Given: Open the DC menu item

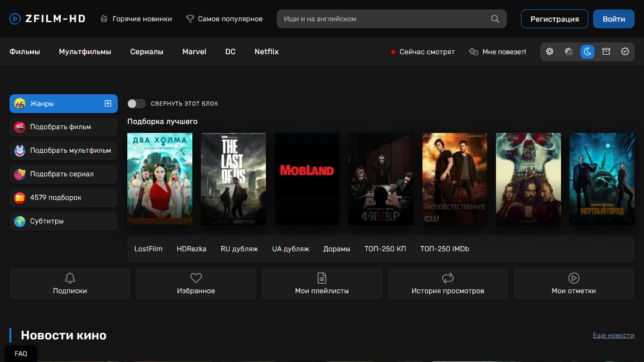Looking at the screenshot, I should pyautogui.click(x=231, y=52).
